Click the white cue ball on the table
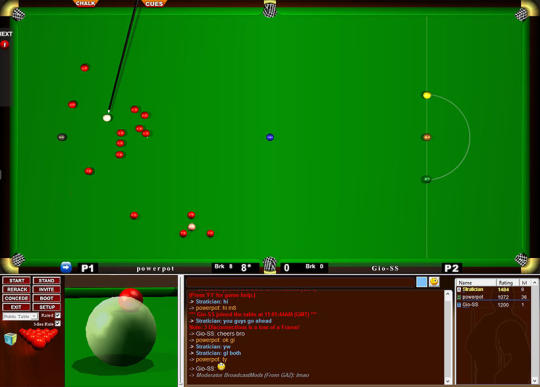Viewport: 540px width, 387px height. 107,118
